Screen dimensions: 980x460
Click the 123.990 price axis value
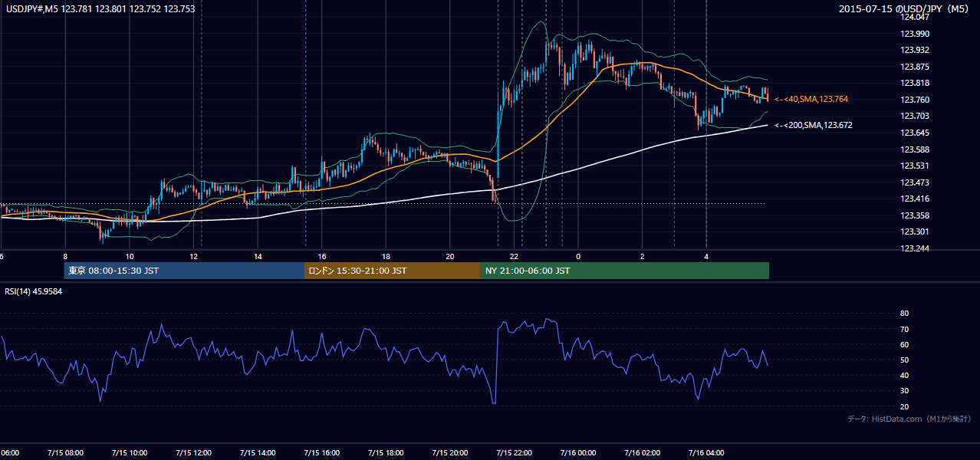pos(914,34)
